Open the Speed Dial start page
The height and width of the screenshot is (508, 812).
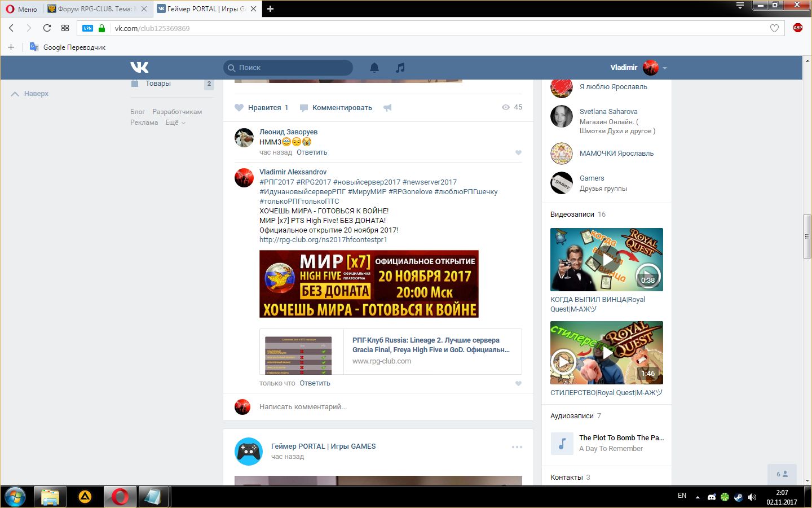[65, 28]
